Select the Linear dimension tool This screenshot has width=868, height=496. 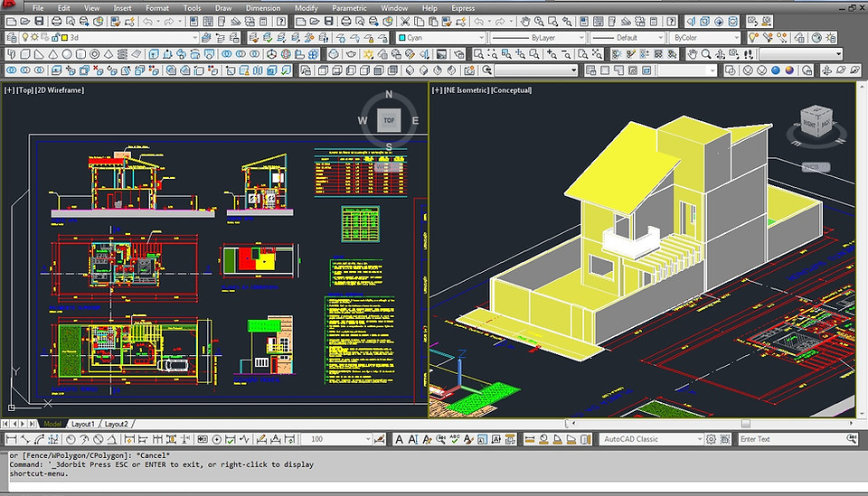pos(12,439)
